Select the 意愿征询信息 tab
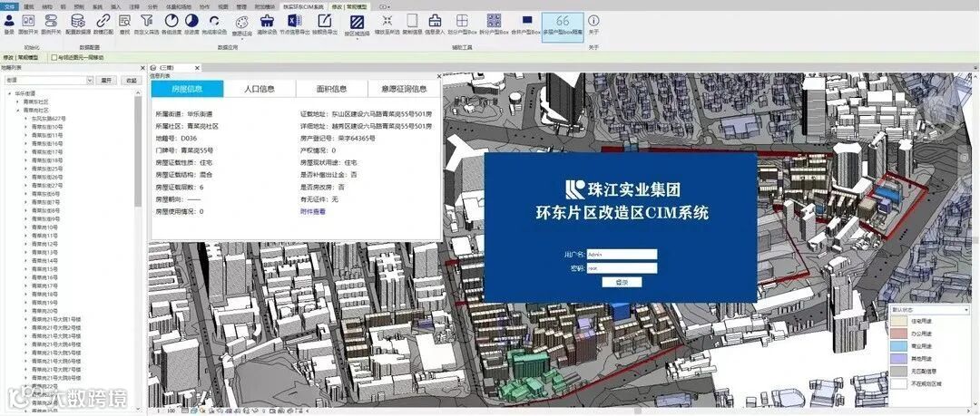The image size is (980, 416). 405,89
